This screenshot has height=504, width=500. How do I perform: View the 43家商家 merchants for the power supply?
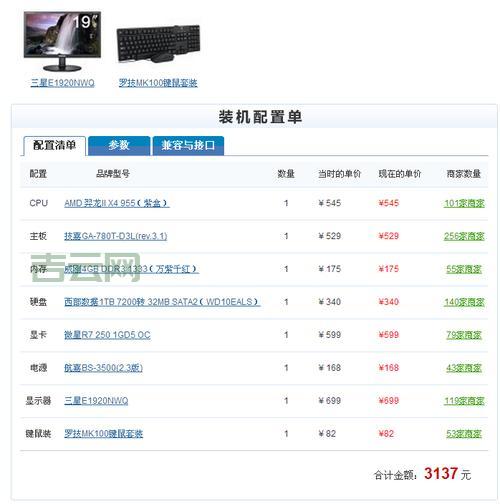464,368
